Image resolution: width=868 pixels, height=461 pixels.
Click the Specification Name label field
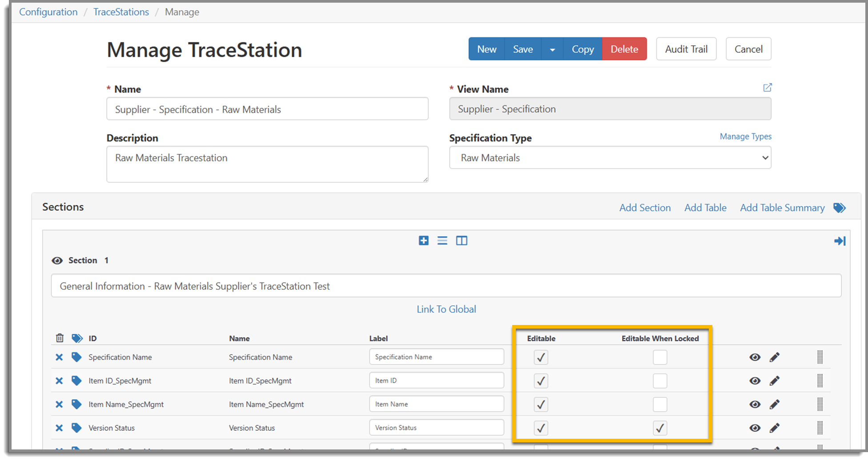click(x=436, y=357)
